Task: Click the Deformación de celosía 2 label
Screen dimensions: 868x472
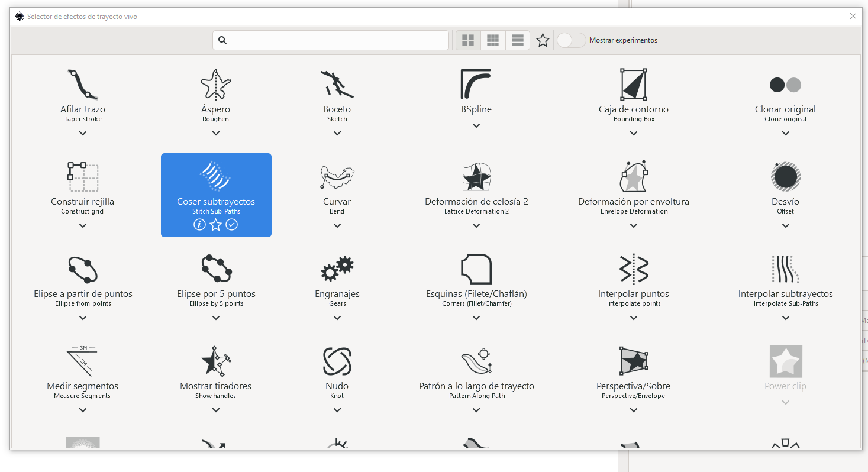Action: 476,201
